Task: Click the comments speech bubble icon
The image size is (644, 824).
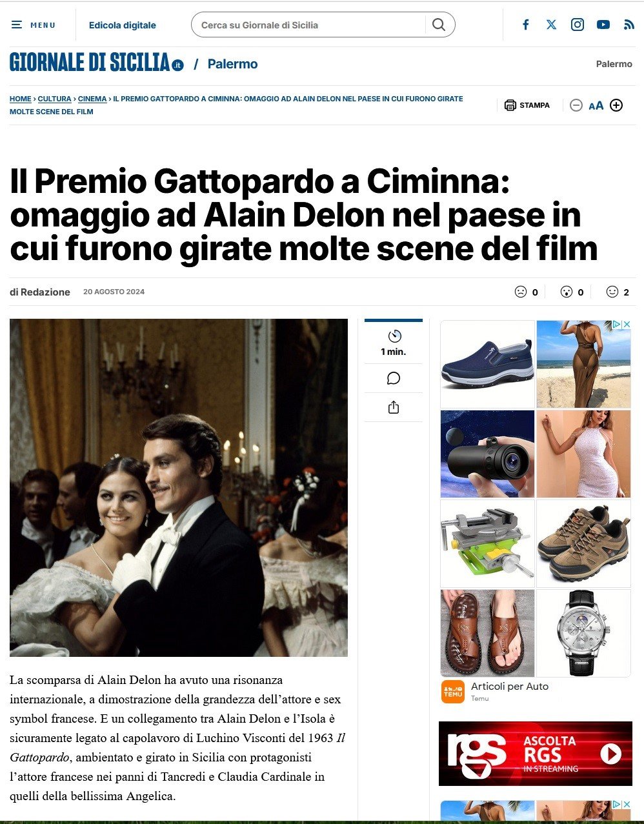Action: coord(394,378)
